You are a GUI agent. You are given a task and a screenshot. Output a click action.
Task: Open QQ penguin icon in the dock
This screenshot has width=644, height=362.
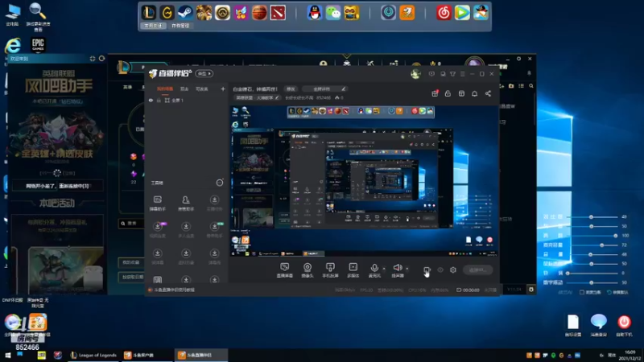pos(315,13)
